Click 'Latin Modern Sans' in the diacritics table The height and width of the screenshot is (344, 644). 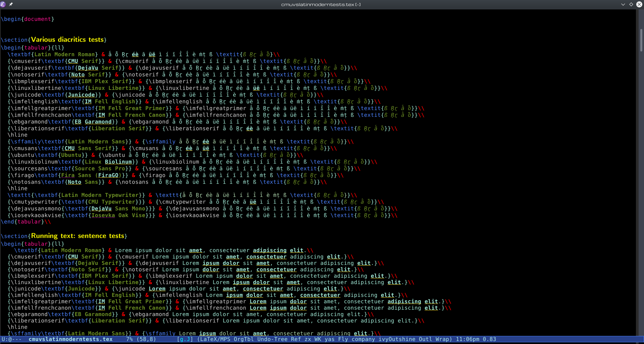pos(97,142)
